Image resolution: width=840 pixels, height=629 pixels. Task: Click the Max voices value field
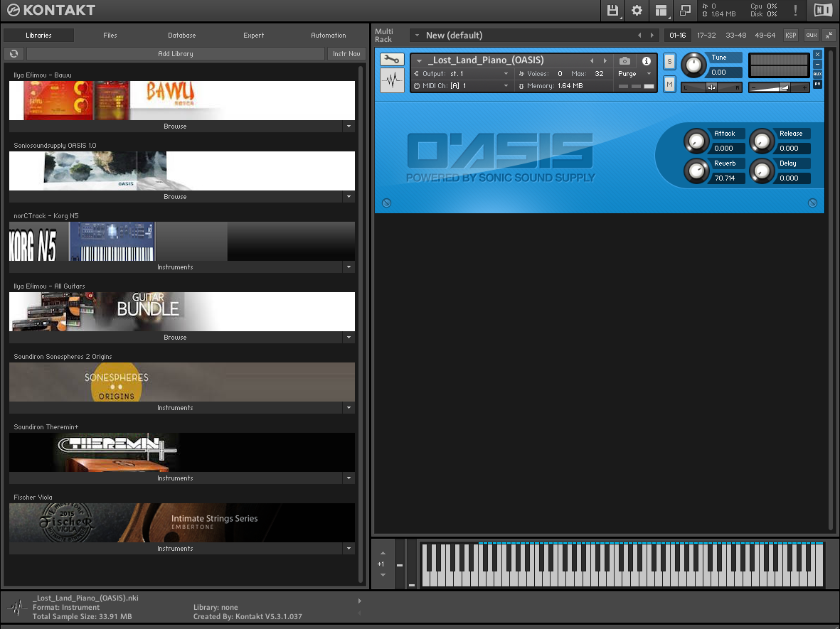click(599, 74)
